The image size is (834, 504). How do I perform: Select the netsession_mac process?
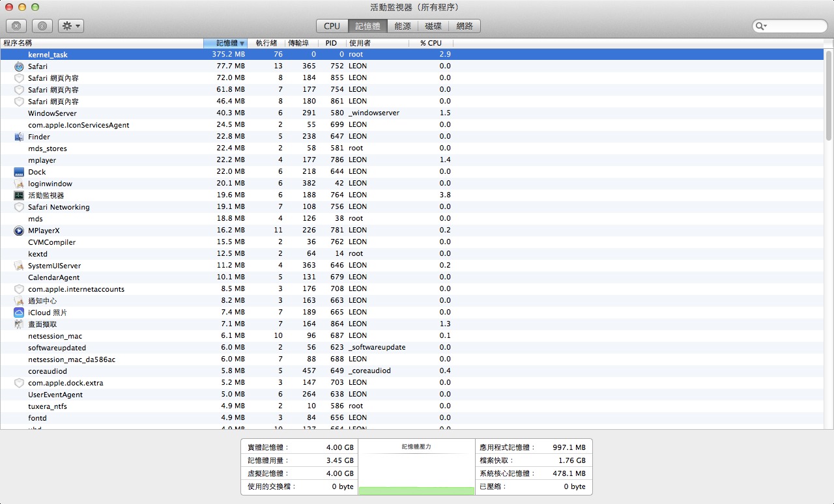[412, 336]
